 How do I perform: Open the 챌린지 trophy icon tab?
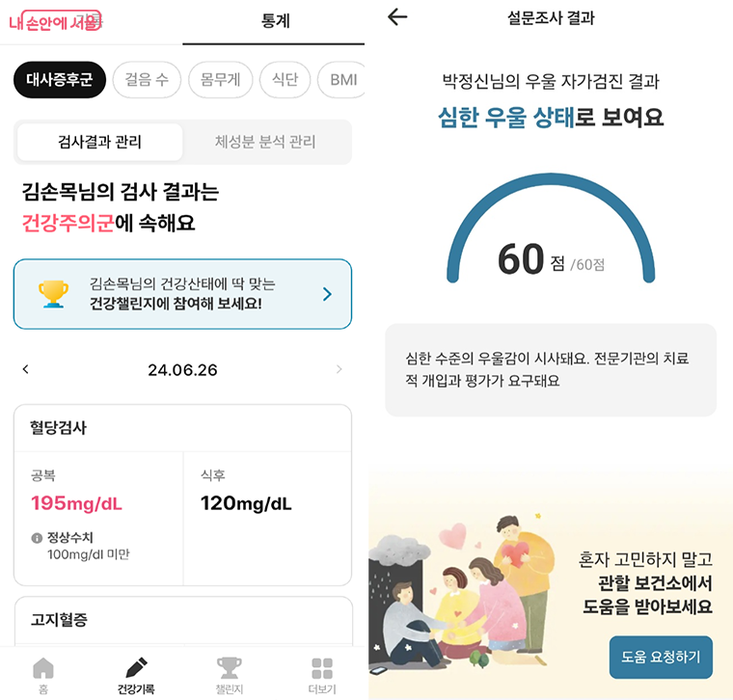tap(230, 668)
